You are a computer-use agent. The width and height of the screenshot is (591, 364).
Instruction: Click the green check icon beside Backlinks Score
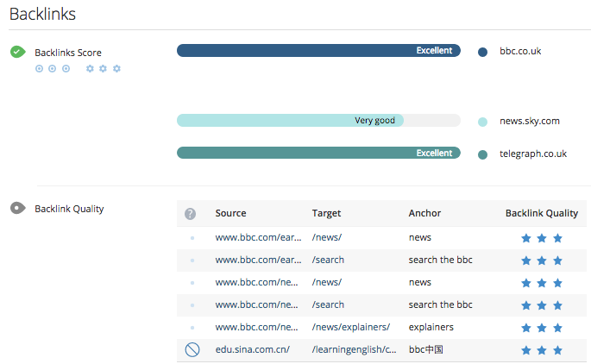tap(18, 52)
